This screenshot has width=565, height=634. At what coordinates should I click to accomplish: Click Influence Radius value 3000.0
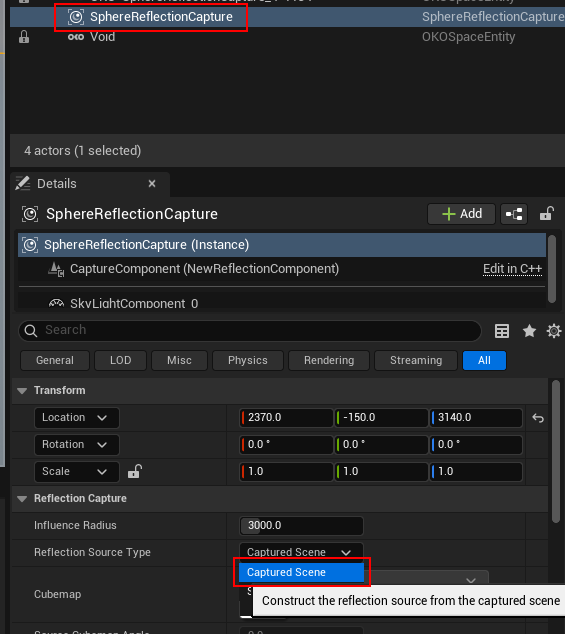(x=301, y=526)
